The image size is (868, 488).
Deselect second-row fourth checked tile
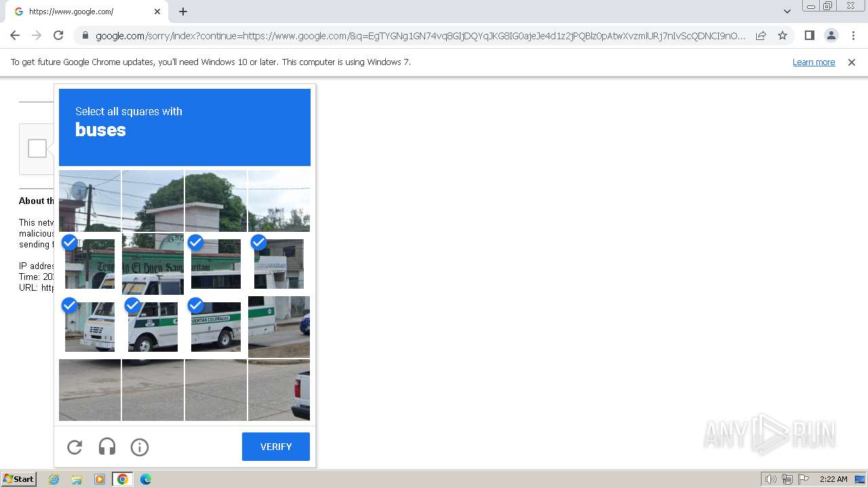click(279, 264)
